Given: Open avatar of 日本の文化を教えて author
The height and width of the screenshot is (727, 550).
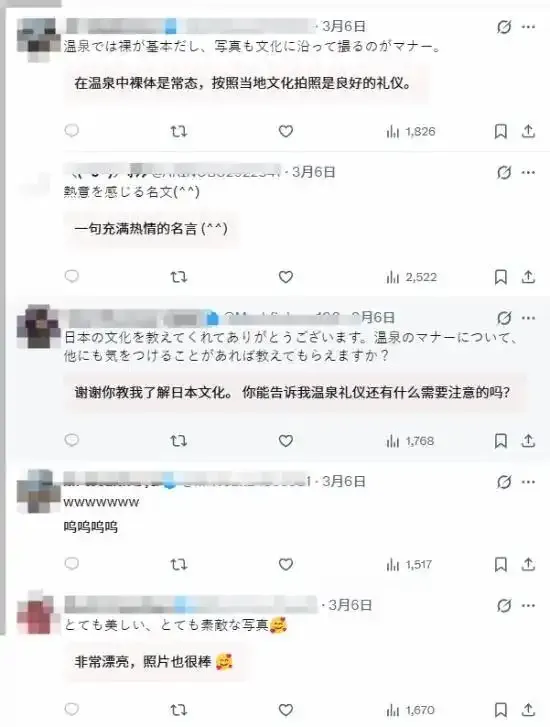Looking at the screenshot, I should pyautogui.click(x=38, y=326).
